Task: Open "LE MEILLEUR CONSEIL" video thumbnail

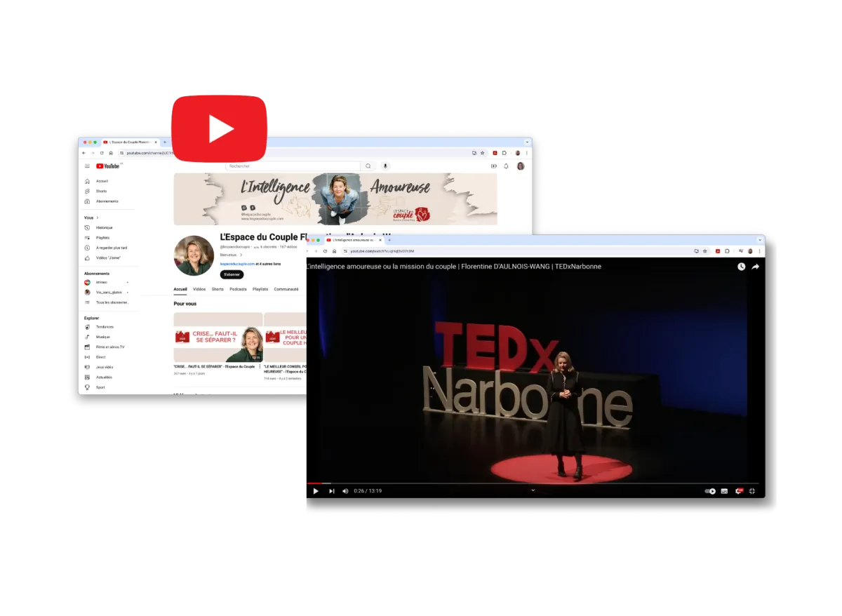Action: point(286,337)
